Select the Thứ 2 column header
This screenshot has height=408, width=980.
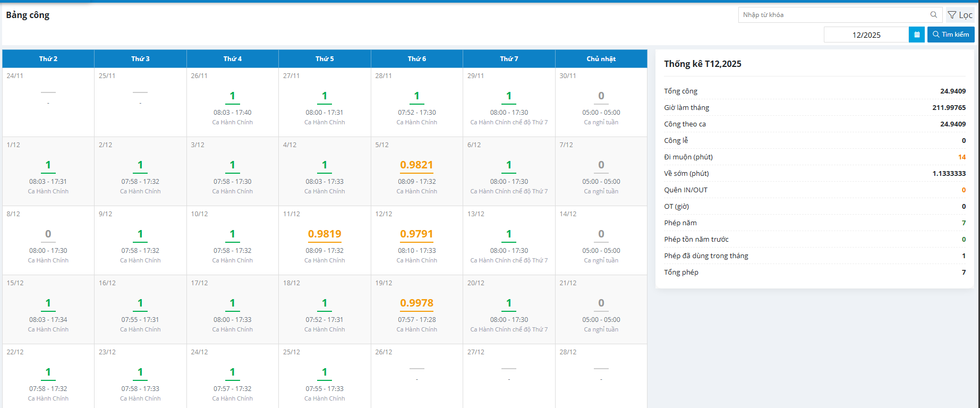point(48,59)
